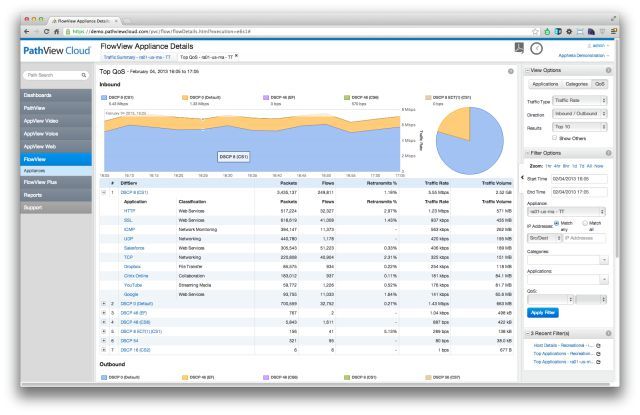Open FlowView Plus in the sidebar
Image resolution: width=640 pixels, height=415 pixels.
pyautogui.click(x=56, y=182)
